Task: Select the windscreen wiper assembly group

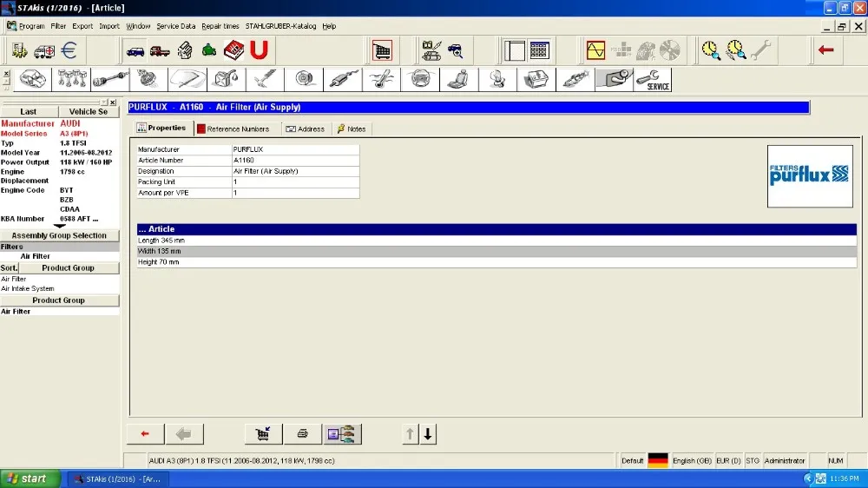Action: [x=187, y=79]
